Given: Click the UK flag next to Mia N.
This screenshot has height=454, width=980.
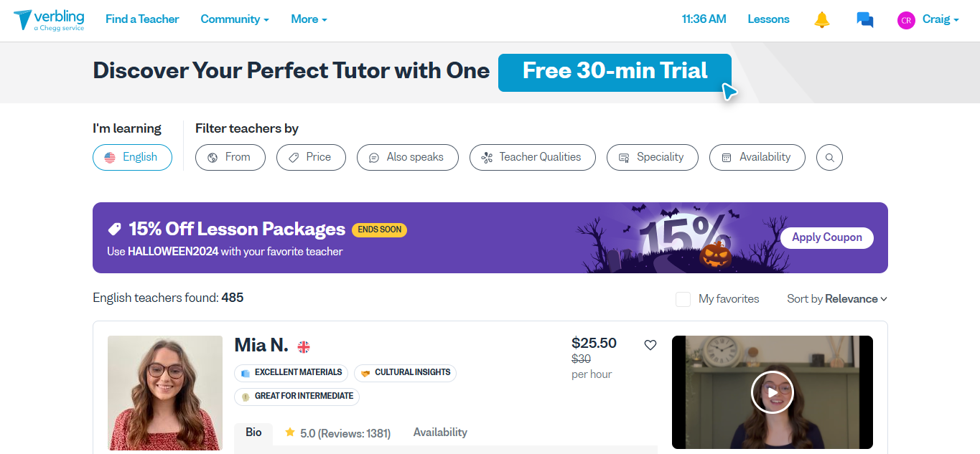Looking at the screenshot, I should [x=304, y=346].
